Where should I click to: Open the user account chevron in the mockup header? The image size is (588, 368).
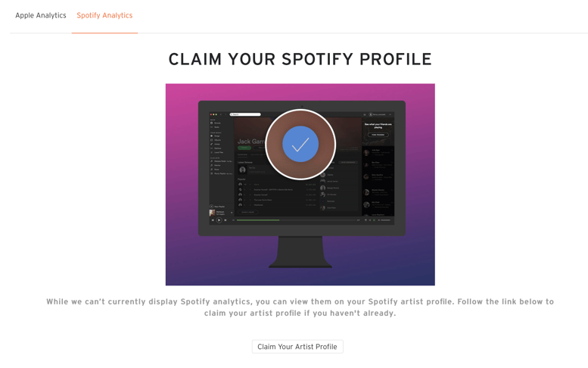(x=390, y=114)
